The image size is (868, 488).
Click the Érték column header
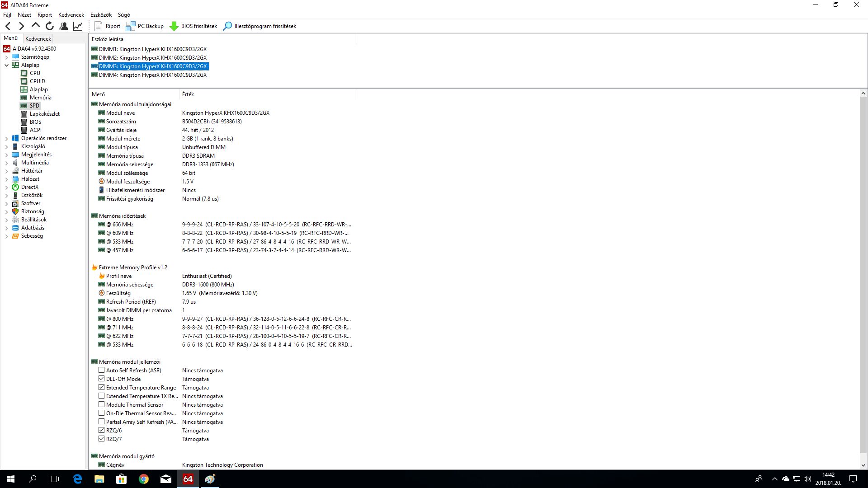point(267,94)
